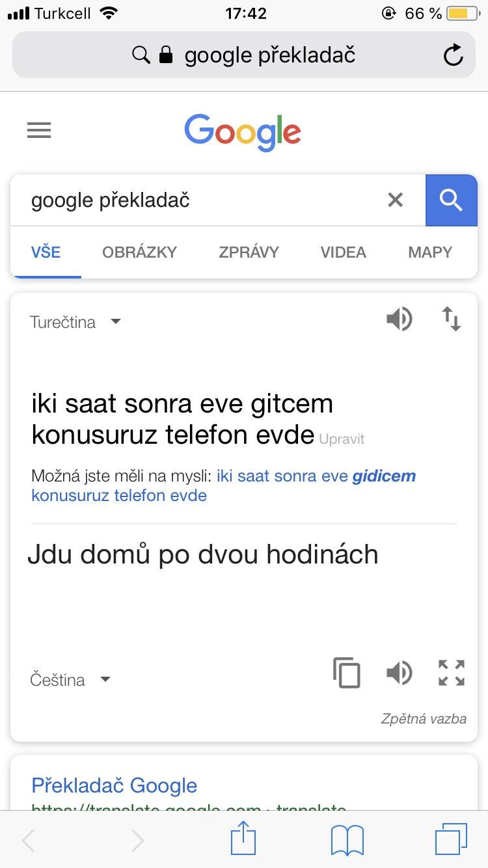The height and width of the screenshot is (868, 488).
Task: Open the Překladač Google search result
Action: point(114,785)
